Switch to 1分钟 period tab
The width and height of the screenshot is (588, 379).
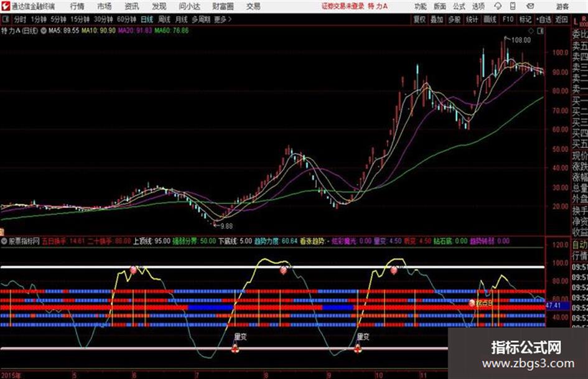coord(38,19)
